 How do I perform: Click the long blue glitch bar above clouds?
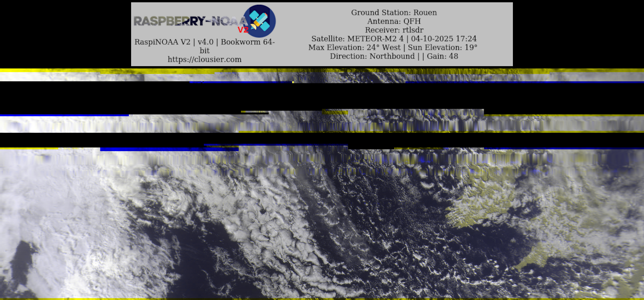(x=169, y=149)
